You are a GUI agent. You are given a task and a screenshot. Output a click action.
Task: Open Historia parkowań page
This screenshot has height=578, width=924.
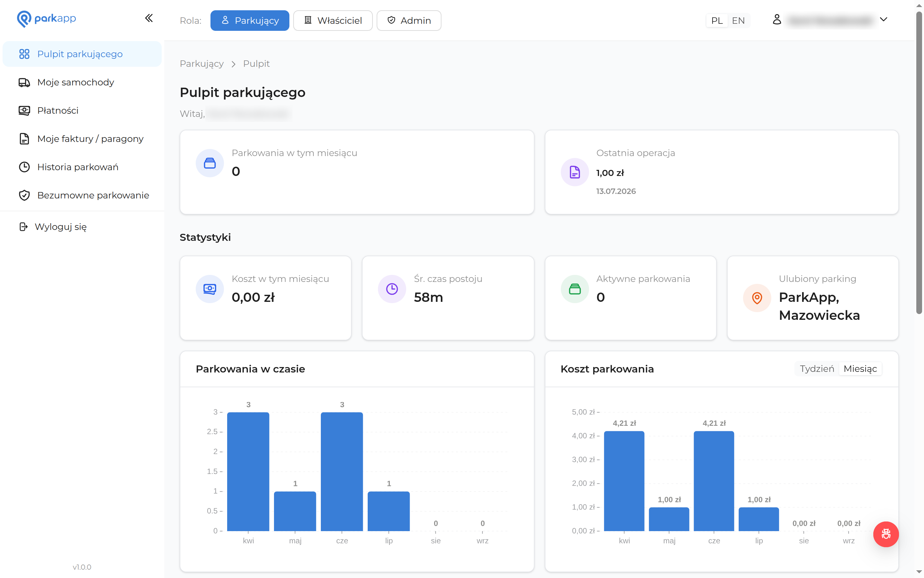point(82,167)
